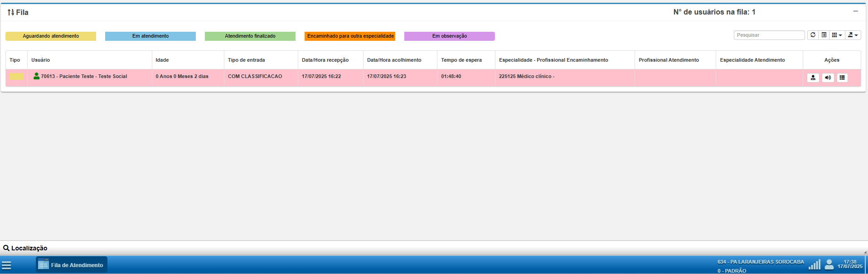Image resolution: width=868 pixels, height=274 pixels.
Task: Click the Em observação legend label
Action: tap(449, 36)
